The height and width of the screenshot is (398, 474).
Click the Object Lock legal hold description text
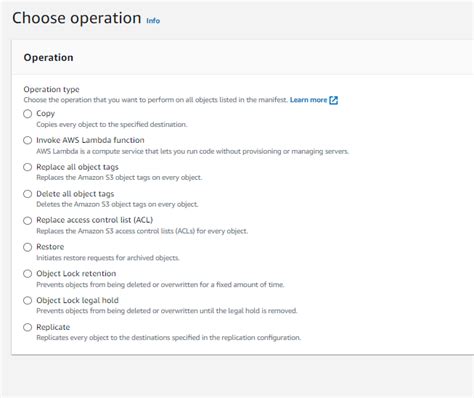[x=167, y=311]
